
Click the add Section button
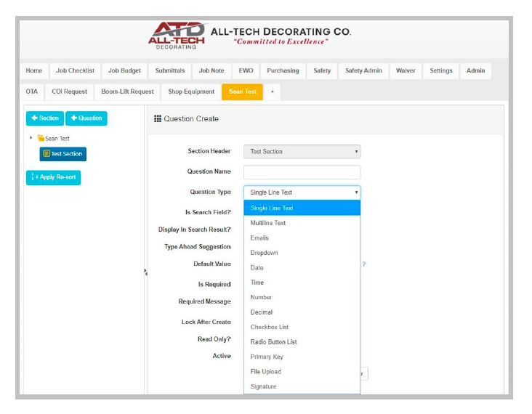45,118
